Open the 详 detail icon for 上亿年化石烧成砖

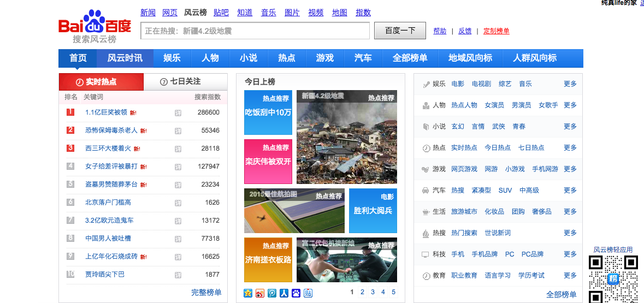(178, 257)
